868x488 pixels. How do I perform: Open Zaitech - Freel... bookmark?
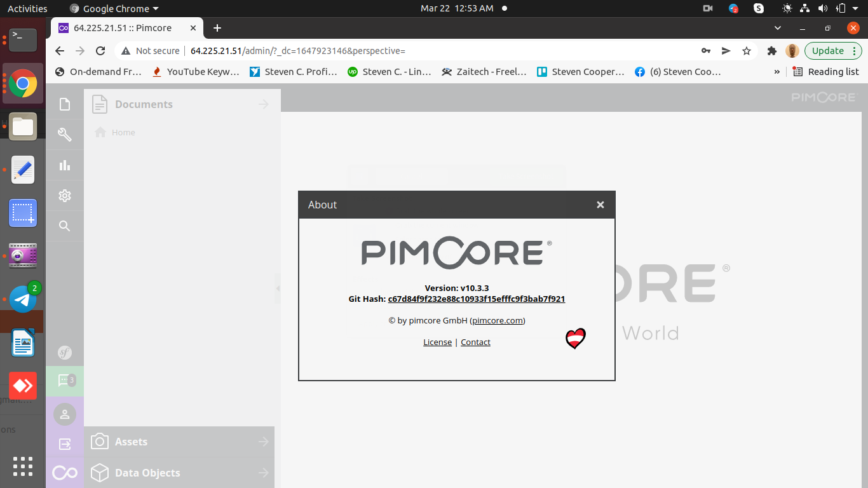485,72
